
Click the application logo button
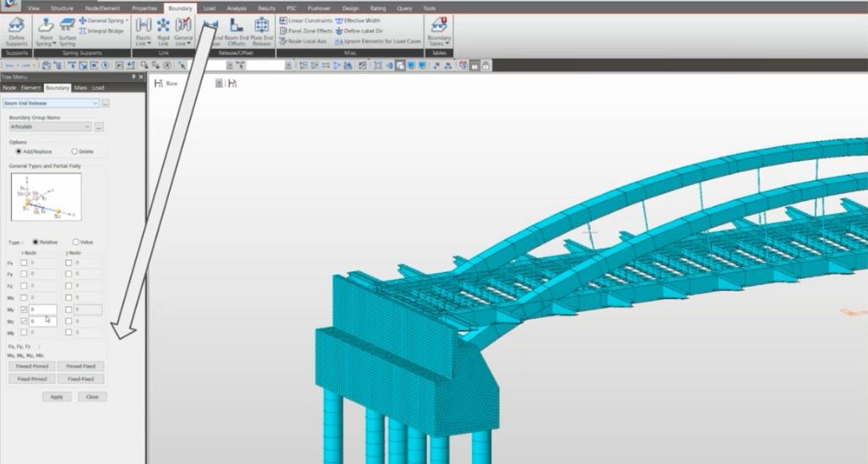click(10, 5)
